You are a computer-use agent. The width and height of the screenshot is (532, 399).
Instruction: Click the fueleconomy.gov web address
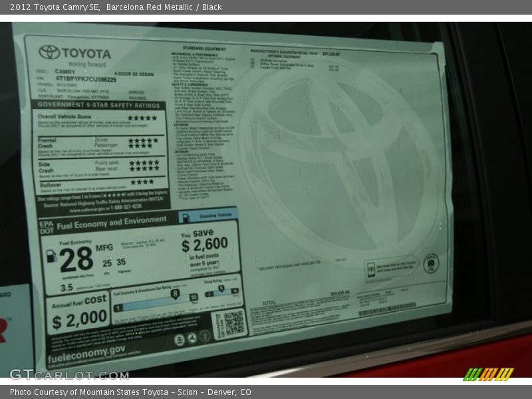pyautogui.click(x=86, y=354)
